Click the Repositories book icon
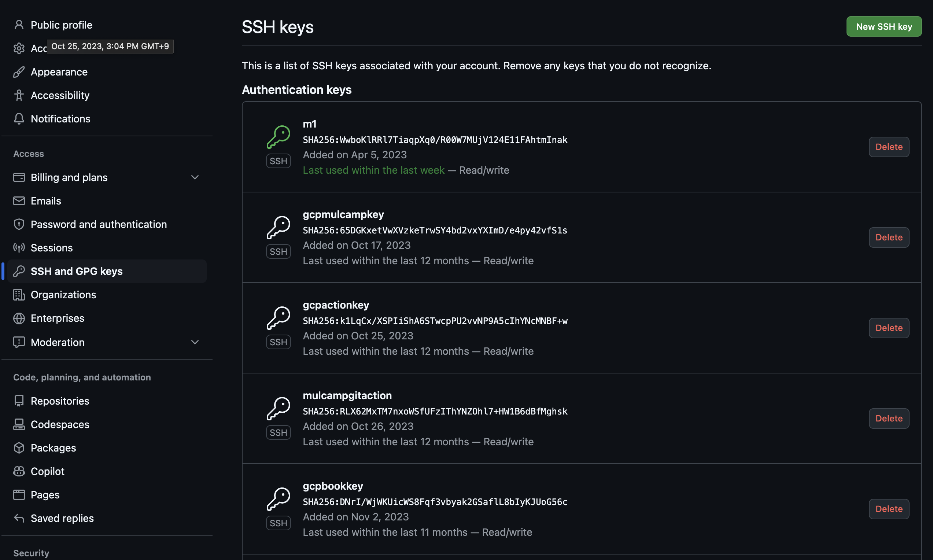Viewport: 933px width, 560px height. [x=19, y=401]
